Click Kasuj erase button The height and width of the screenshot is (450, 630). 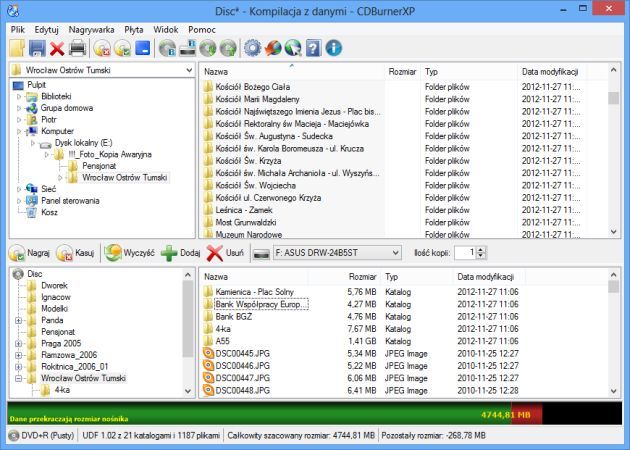[x=75, y=253]
